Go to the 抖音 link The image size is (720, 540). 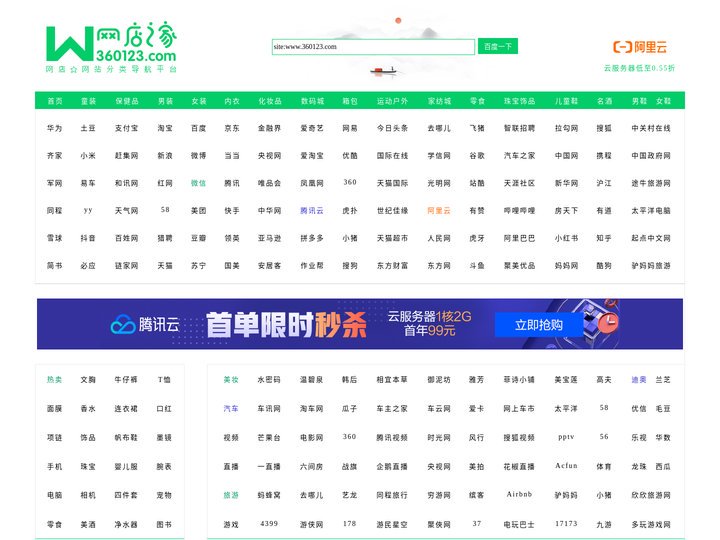point(88,238)
